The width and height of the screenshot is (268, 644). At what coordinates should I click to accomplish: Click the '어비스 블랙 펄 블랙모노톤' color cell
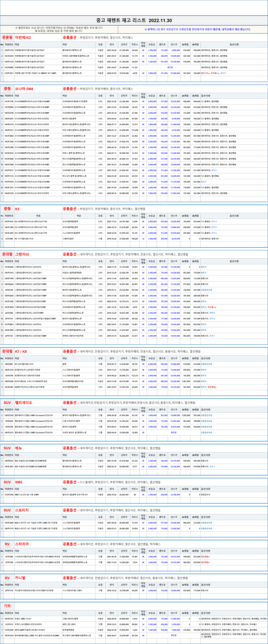click(x=79, y=153)
